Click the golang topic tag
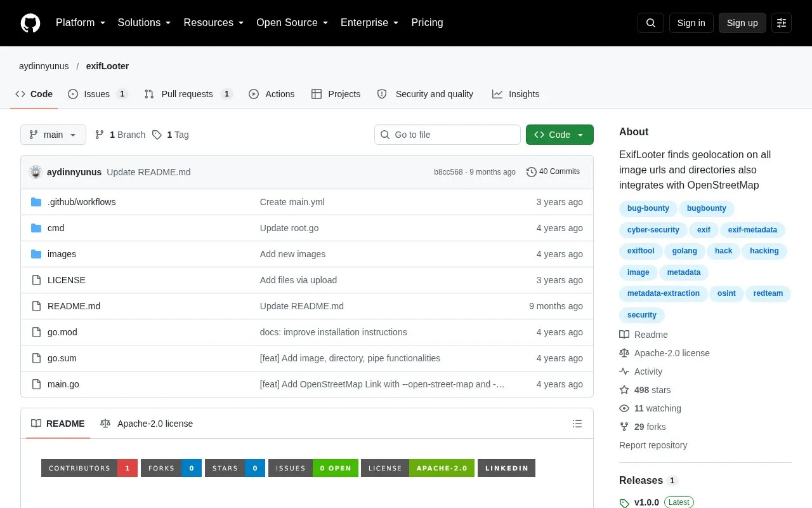 (x=684, y=251)
